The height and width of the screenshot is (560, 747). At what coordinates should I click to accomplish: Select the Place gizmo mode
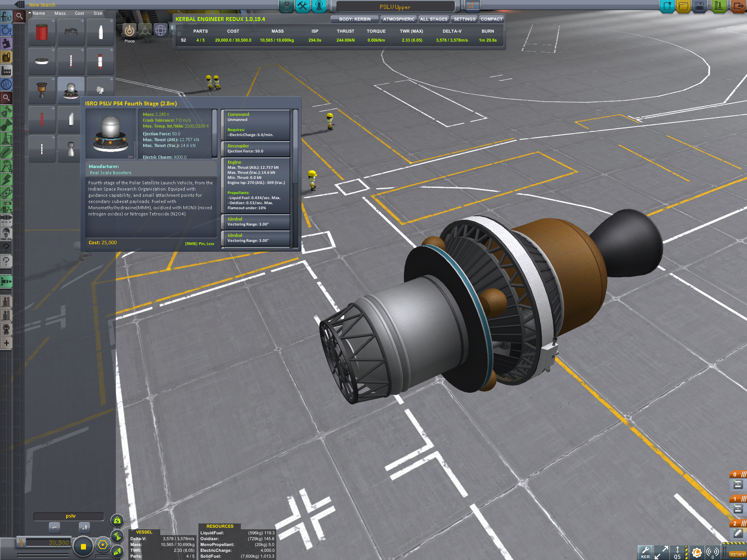[130, 31]
